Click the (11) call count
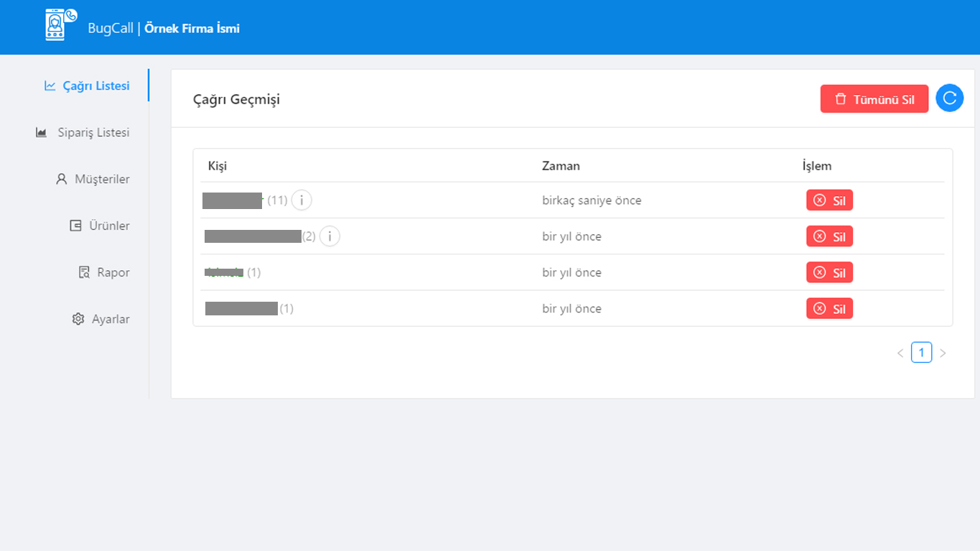 (x=277, y=200)
